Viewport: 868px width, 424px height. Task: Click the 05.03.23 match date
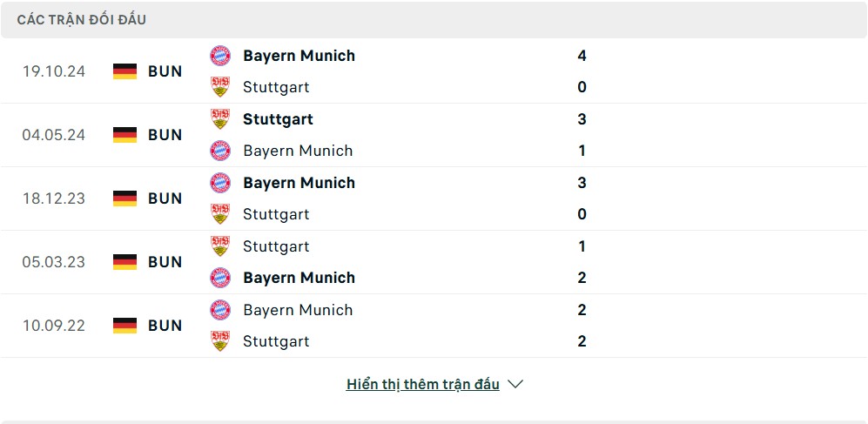coord(54,262)
